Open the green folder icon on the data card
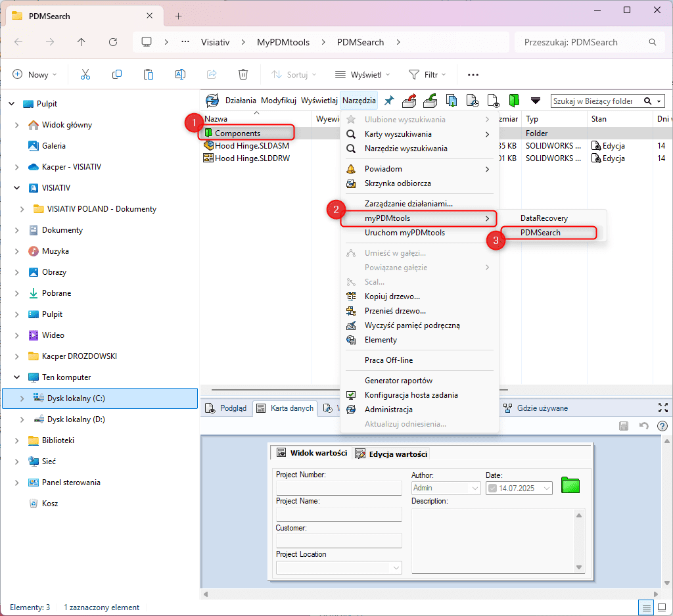The width and height of the screenshot is (673, 616). [570, 485]
